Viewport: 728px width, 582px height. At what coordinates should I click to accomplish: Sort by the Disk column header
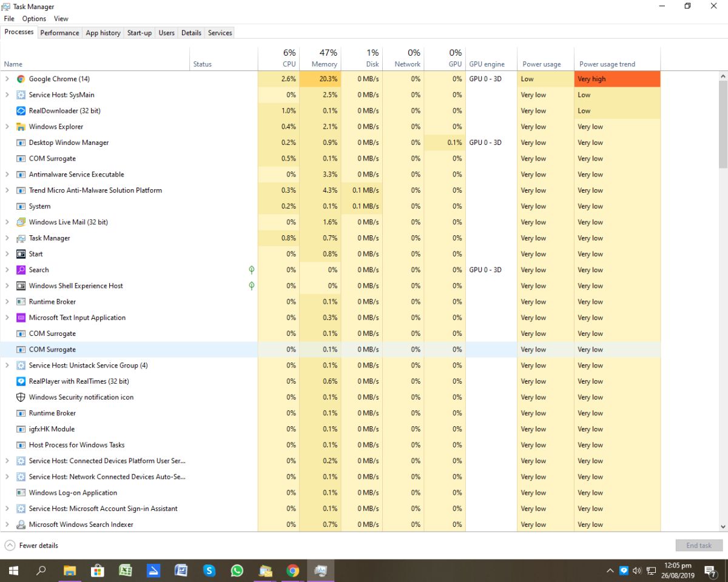coord(362,59)
